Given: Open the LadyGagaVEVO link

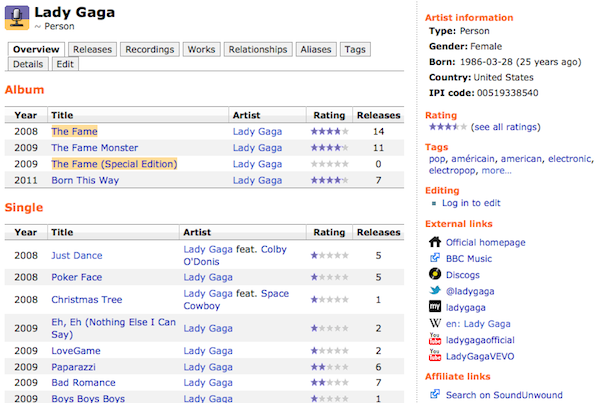Looking at the screenshot, I should tap(480, 356).
